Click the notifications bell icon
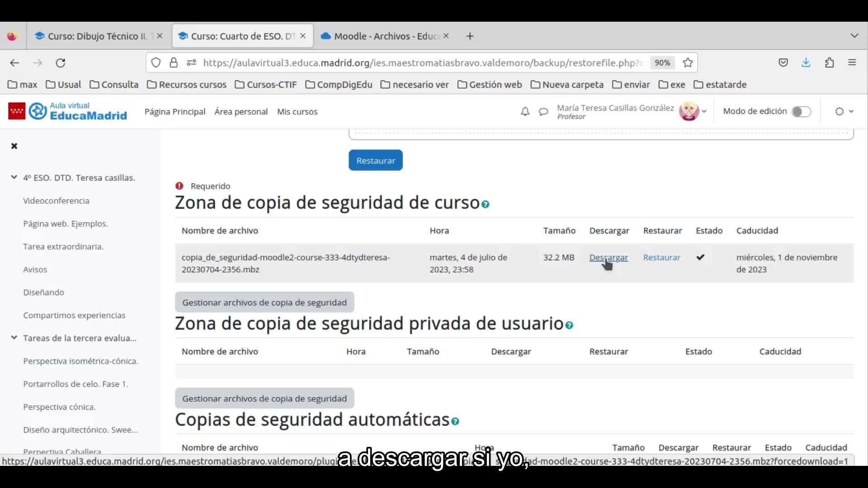868x488 pixels. point(525,112)
